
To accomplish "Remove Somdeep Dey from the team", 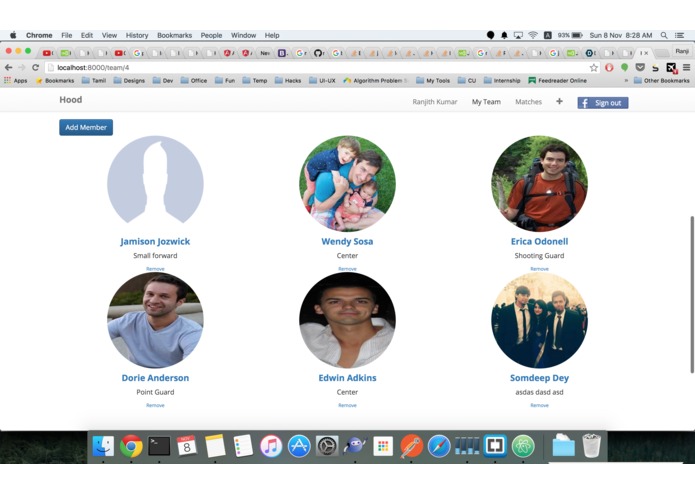I will (x=539, y=405).
